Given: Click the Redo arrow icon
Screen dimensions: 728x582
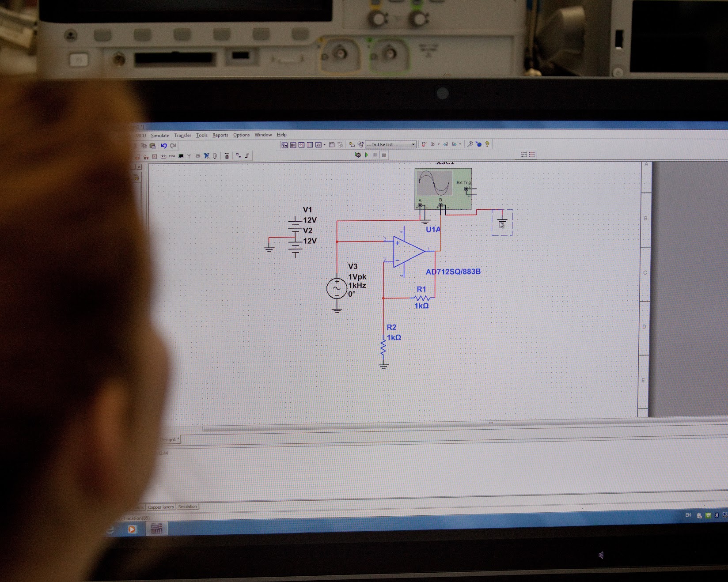Looking at the screenshot, I should (x=173, y=146).
